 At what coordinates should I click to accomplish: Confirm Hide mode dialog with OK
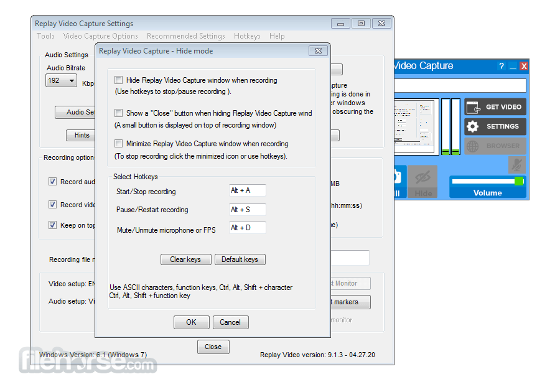click(192, 322)
